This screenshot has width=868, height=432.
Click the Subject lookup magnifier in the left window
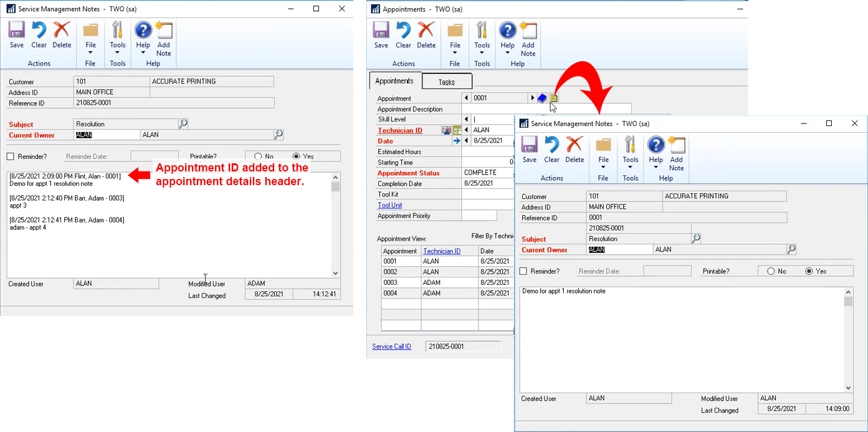point(183,124)
